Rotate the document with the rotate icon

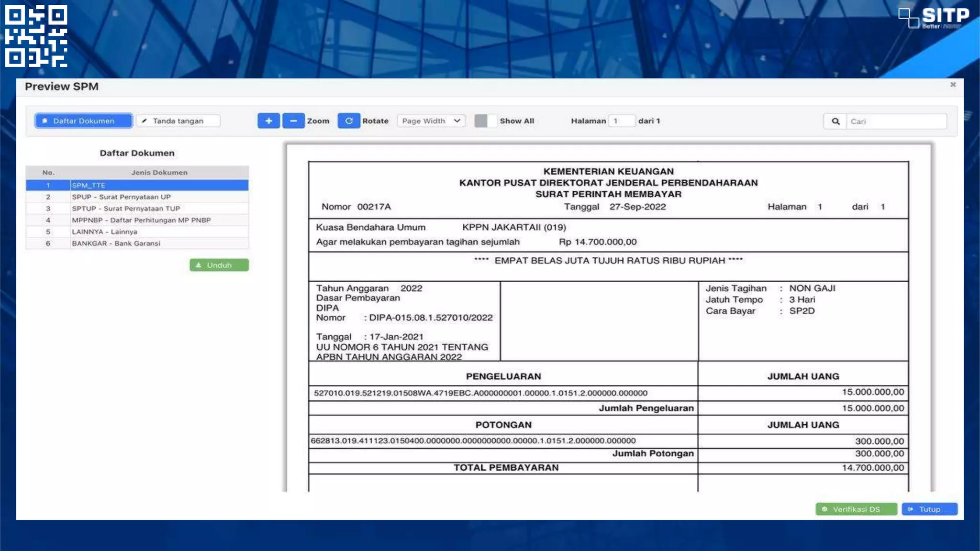click(349, 121)
